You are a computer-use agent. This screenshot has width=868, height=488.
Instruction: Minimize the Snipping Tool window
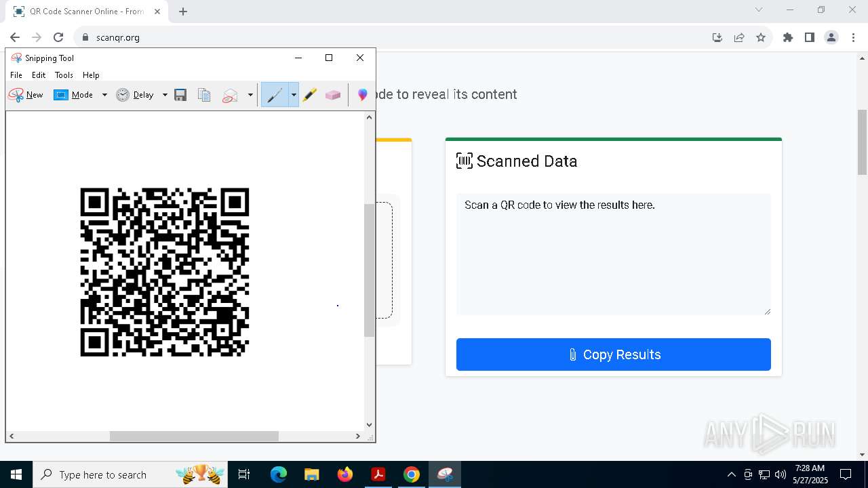click(x=298, y=58)
